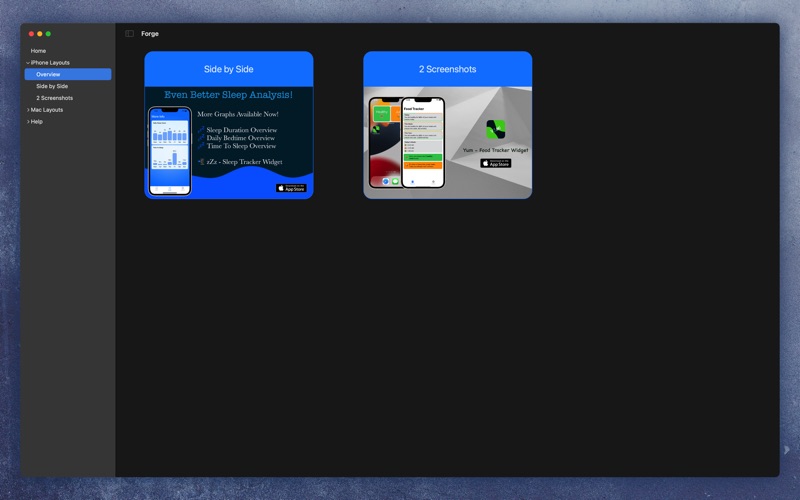Expand the Mac Layouts section
The height and width of the screenshot is (500, 800).
(x=28, y=110)
